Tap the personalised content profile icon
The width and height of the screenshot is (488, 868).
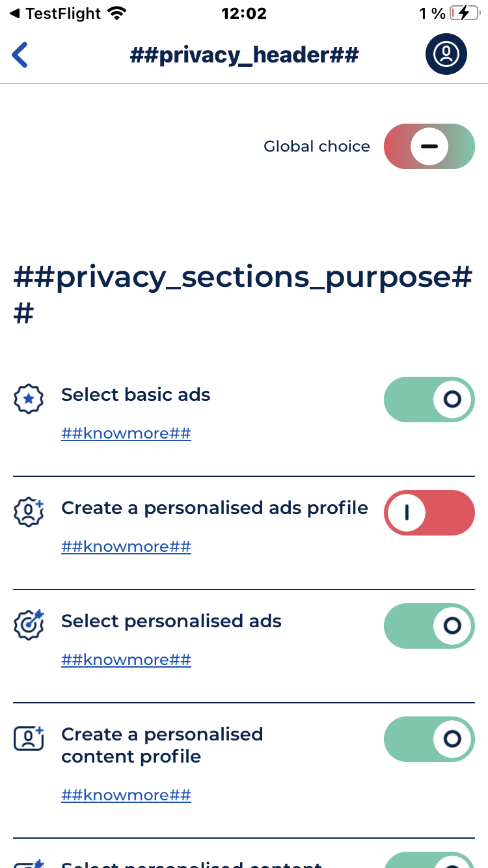pyautogui.click(x=29, y=739)
